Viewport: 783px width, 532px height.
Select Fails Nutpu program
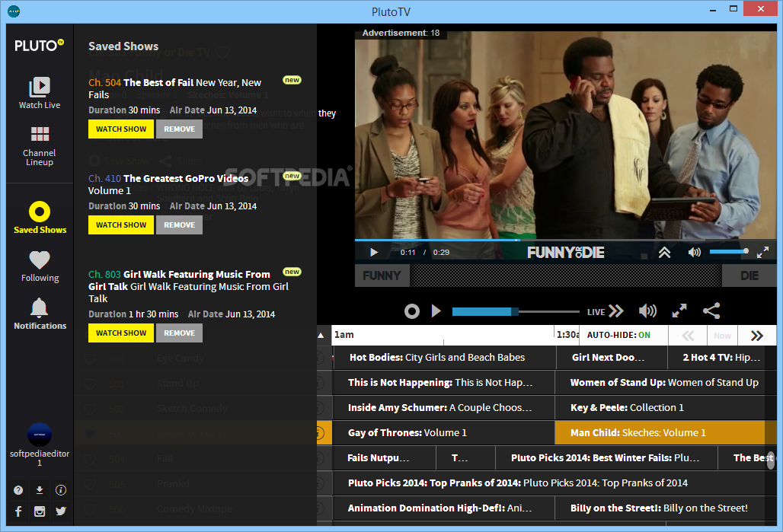tap(384, 457)
